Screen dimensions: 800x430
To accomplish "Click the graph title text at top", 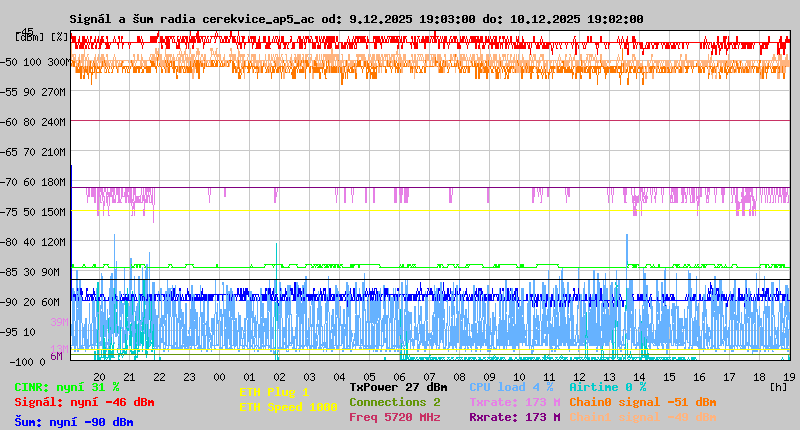I will click(x=356, y=19).
